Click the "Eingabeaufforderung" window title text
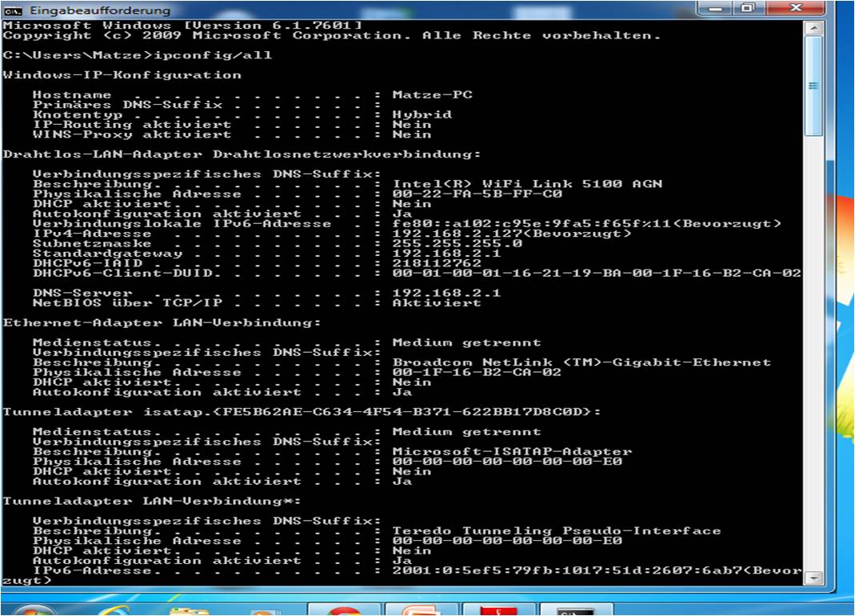 100,10
